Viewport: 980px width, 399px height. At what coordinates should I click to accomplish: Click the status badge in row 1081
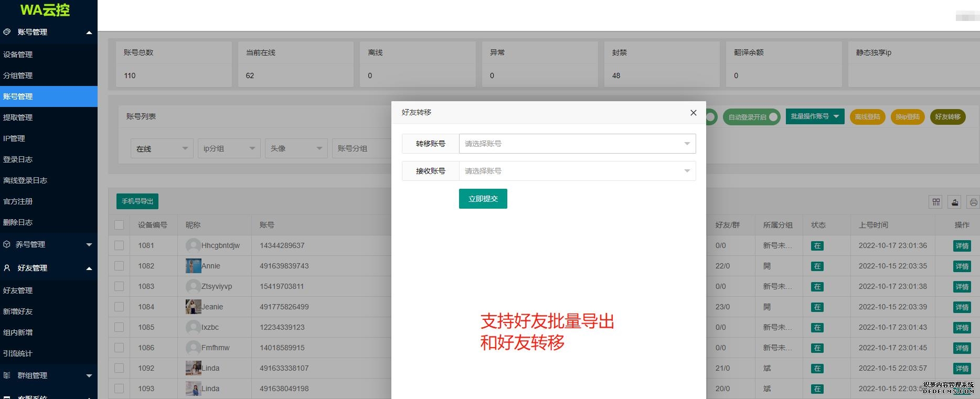click(x=817, y=246)
